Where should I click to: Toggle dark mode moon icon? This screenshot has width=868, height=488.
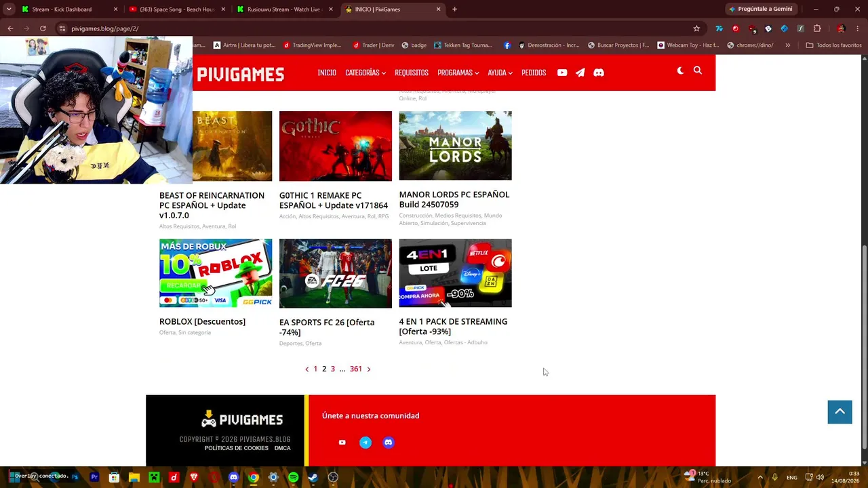click(x=680, y=70)
